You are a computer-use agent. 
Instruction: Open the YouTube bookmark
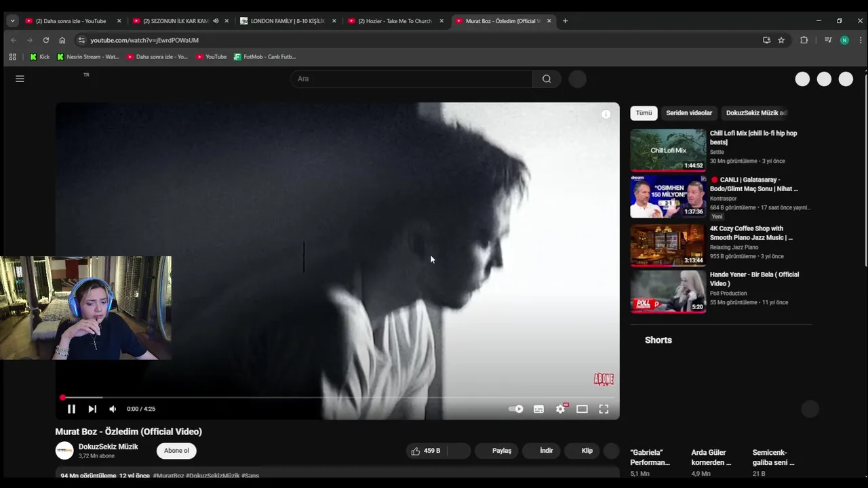pos(211,57)
